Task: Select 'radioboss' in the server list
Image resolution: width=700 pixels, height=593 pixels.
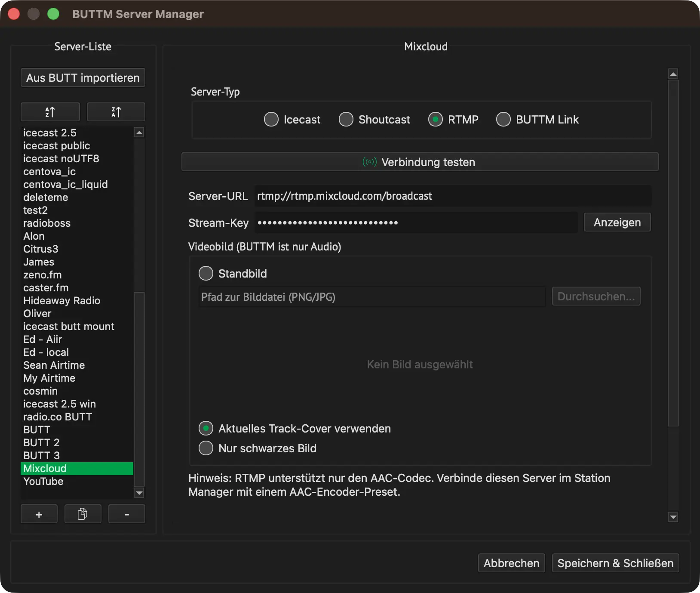Action: [x=77, y=223]
